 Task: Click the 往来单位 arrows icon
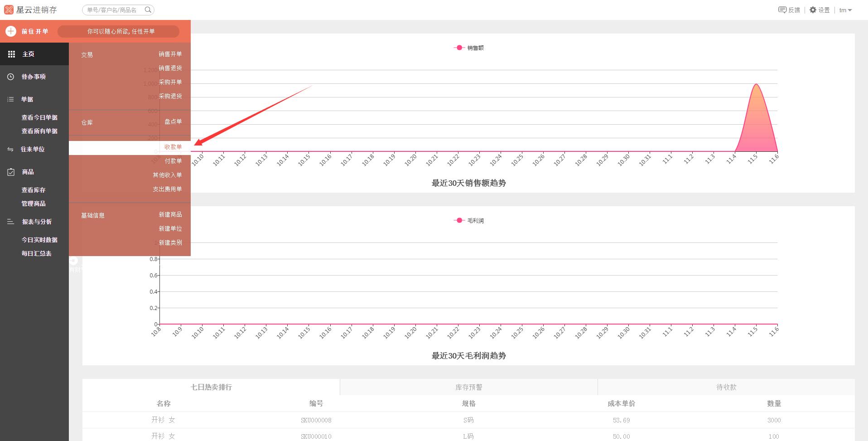tap(10, 149)
